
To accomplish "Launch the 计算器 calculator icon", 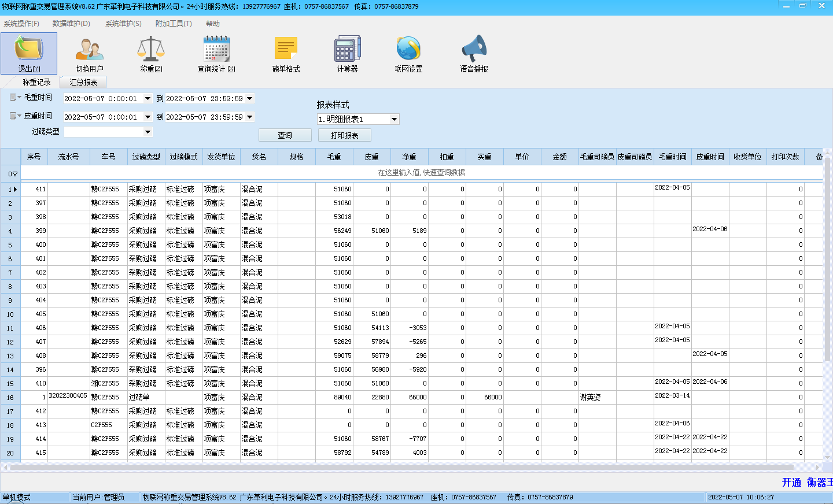I will pyautogui.click(x=347, y=50).
